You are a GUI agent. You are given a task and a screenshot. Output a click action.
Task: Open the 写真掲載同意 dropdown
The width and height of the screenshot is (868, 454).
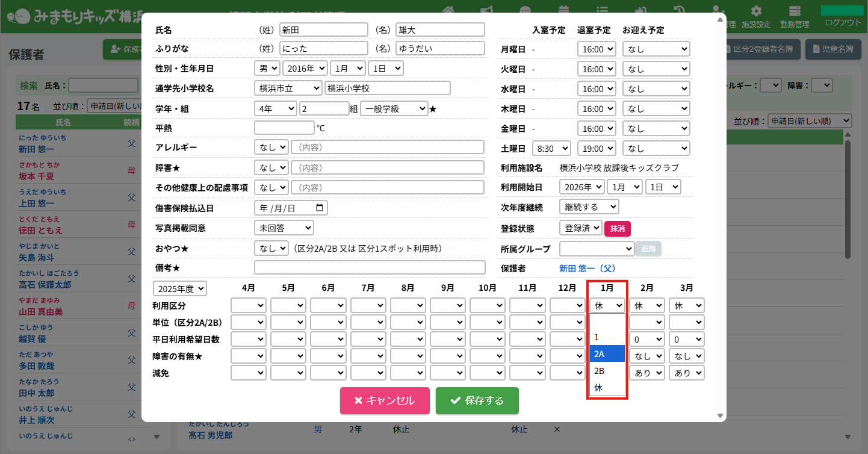(x=284, y=228)
